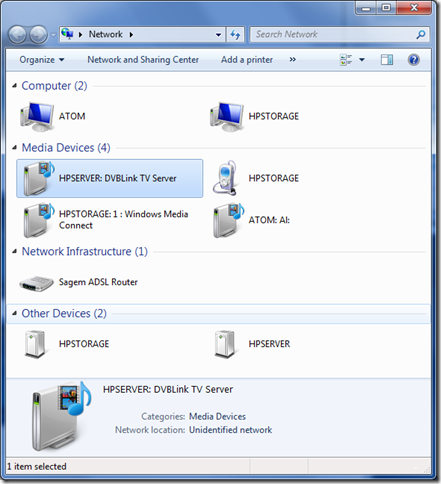
Task: Open the recent pages dropdown arrow beside Forward
Action: (53, 35)
